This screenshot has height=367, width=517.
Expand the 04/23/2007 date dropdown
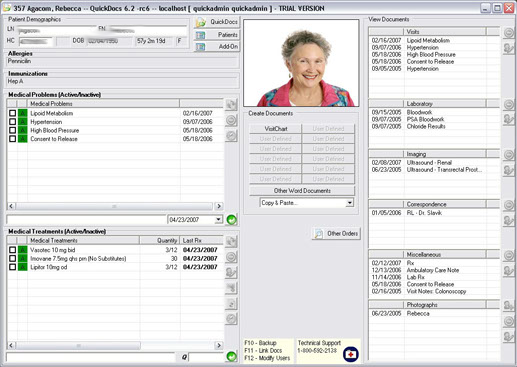[x=218, y=220]
